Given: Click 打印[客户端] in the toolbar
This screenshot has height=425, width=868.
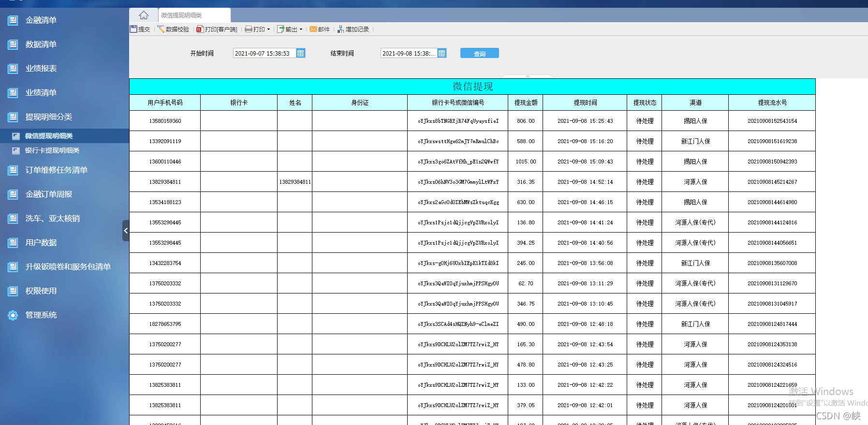Looking at the screenshot, I should 217,29.
